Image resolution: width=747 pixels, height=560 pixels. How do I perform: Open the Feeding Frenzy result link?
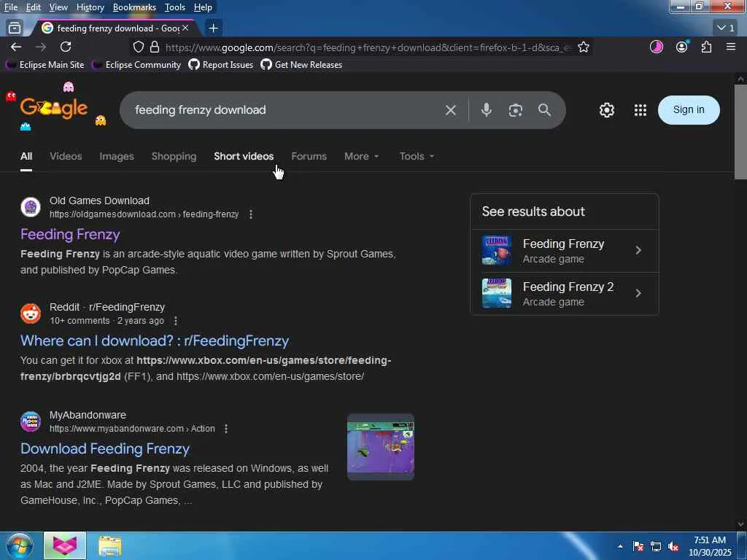(x=70, y=234)
